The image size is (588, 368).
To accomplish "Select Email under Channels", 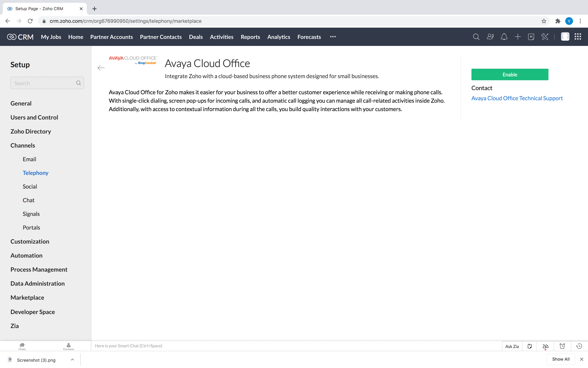I will (29, 159).
